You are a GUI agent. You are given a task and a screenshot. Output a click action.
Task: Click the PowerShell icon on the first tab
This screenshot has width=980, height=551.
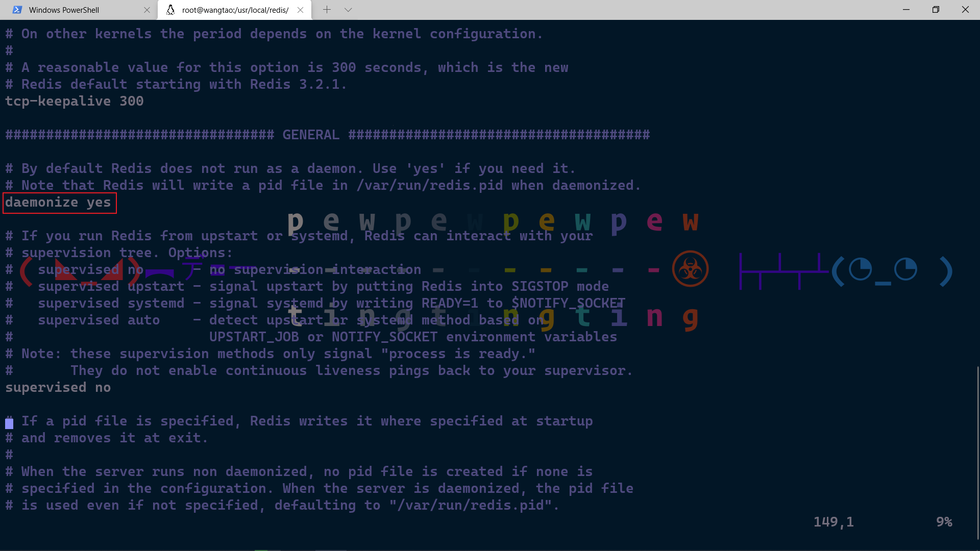click(x=17, y=10)
